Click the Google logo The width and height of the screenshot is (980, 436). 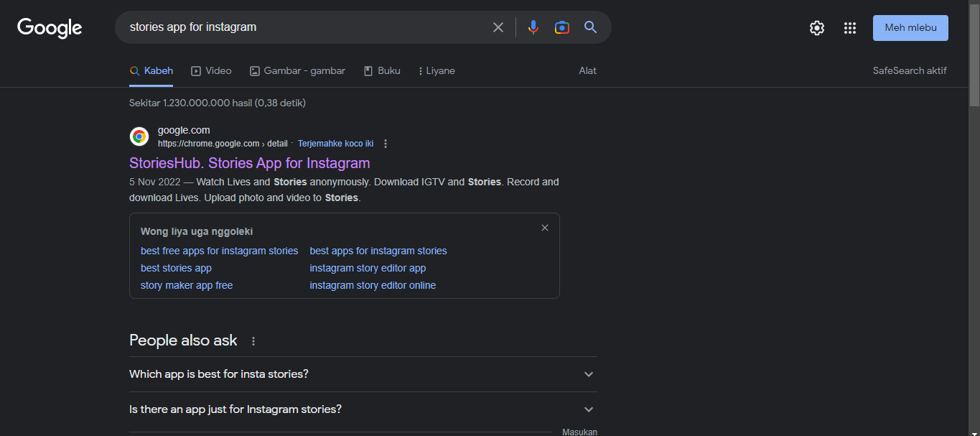50,27
